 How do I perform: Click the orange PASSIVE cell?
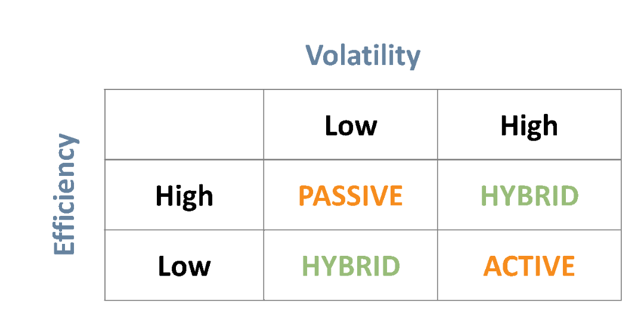coord(351,196)
